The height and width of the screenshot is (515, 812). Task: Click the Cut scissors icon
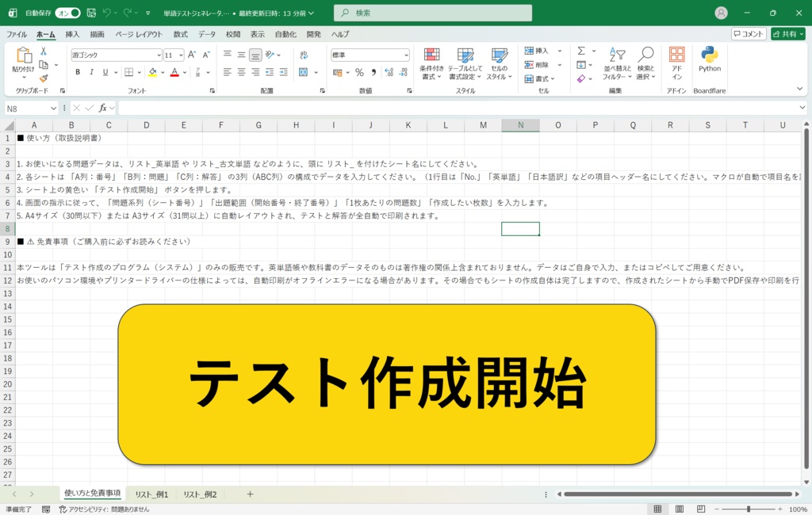coord(44,51)
